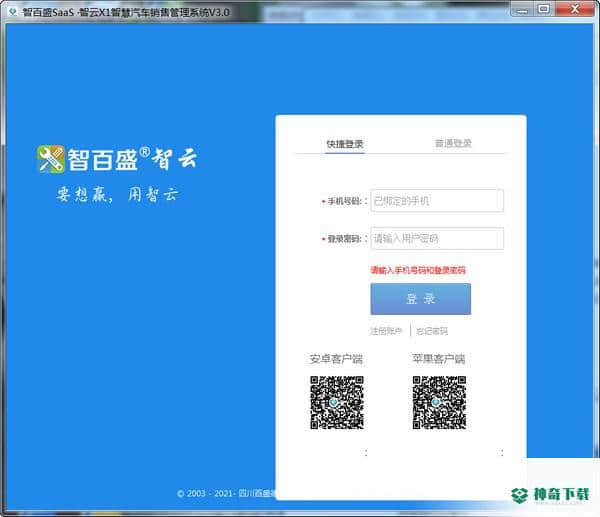Focus the 登录密码 input field
Image resolution: width=600 pixels, height=517 pixels.
point(437,238)
